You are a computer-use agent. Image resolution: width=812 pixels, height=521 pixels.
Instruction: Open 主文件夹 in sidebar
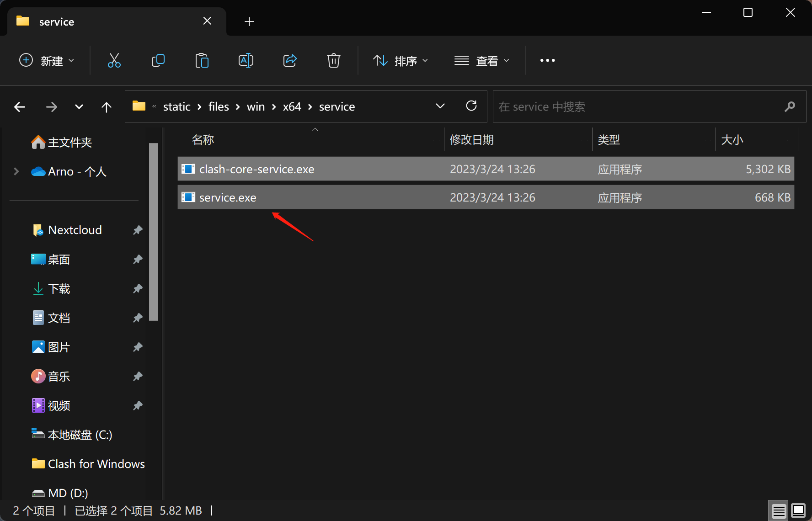pos(62,142)
